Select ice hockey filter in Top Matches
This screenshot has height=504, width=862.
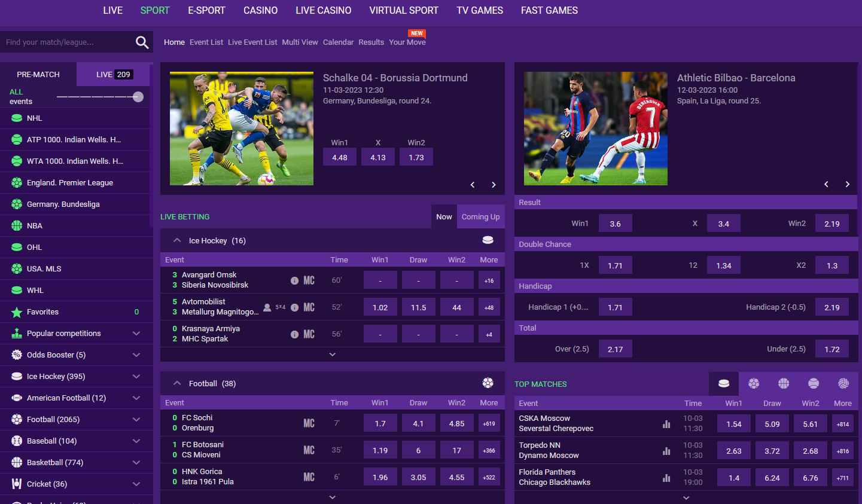tap(724, 384)
